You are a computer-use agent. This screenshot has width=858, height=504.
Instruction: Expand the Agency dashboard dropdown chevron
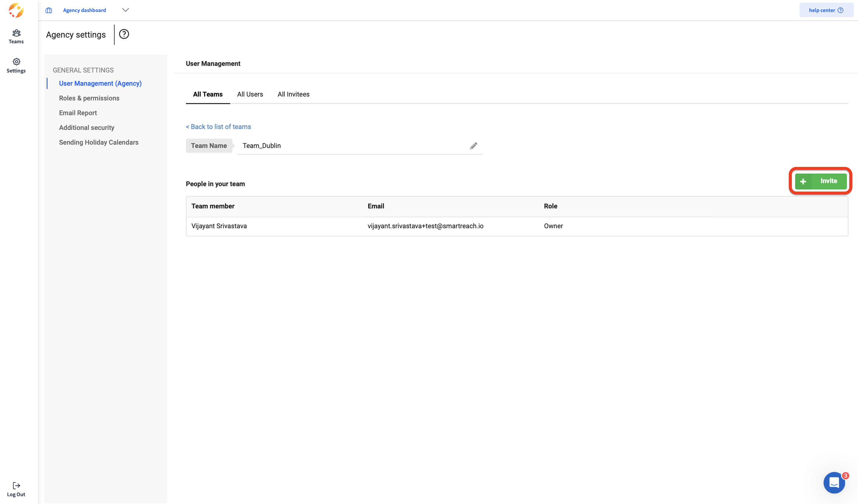pyautogui.click(x=125, y=10)
